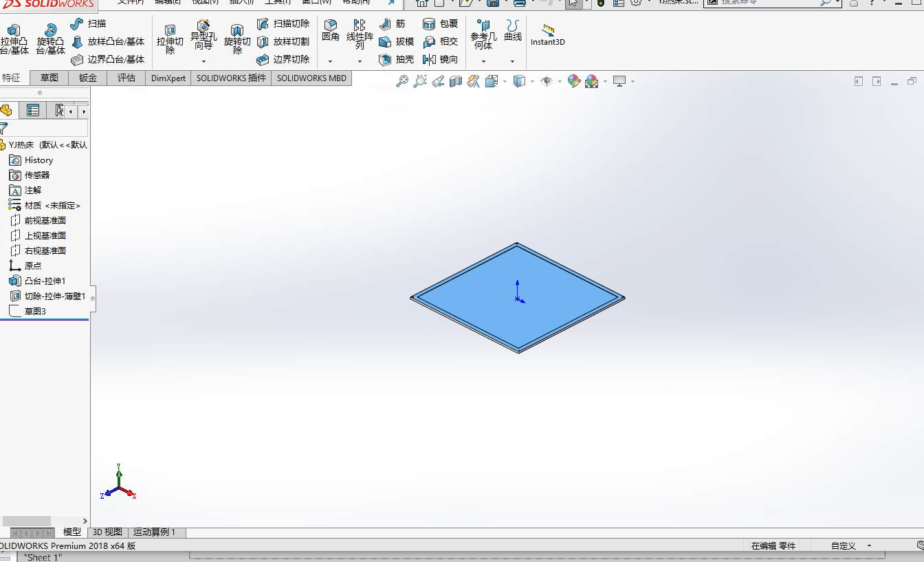This screenshot has height=562, width=924.
Task: Click 自定义 in the status bar
Action: point(842,545)
